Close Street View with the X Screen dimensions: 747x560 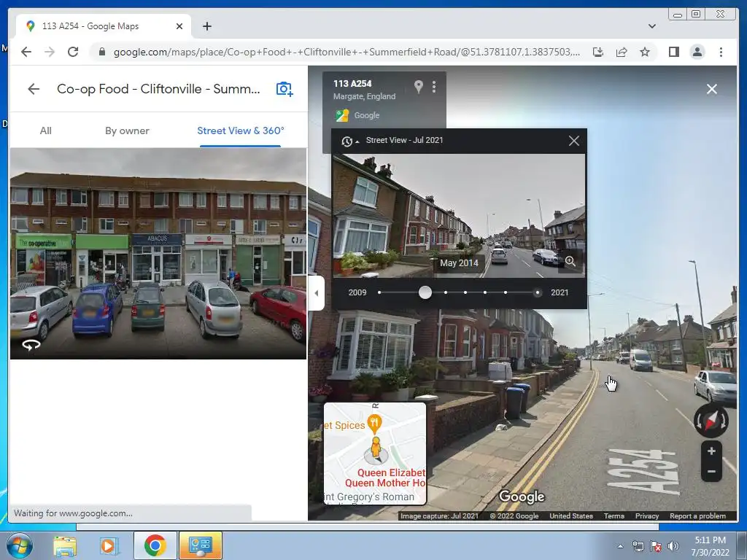click(x=712, y=89)
